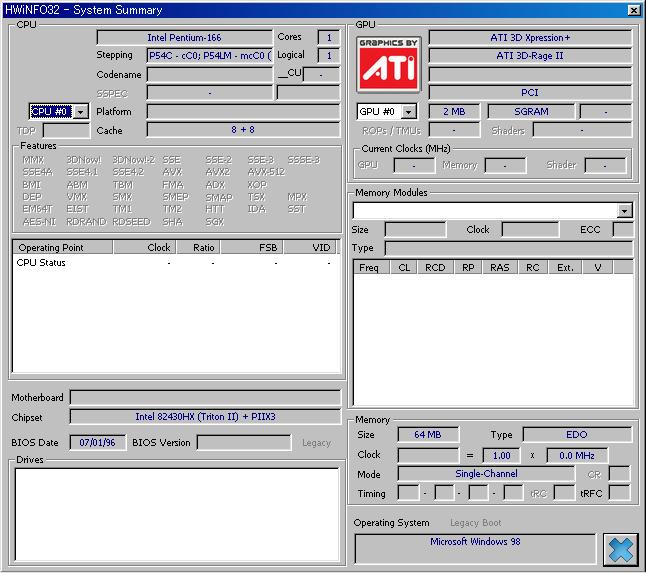This screenshot has height=573, width=646.
Task: Click the 0.0 MHz memory clock field
Action: coord(577,455)
